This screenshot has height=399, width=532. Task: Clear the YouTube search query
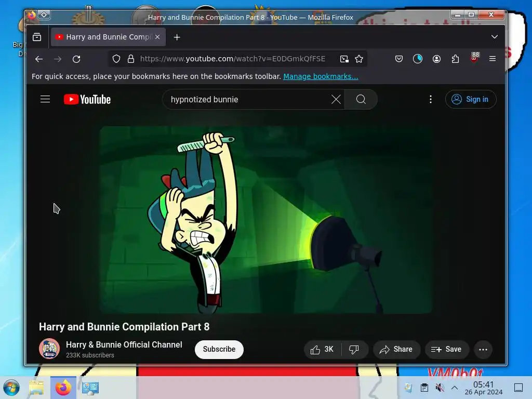[336, 99]
